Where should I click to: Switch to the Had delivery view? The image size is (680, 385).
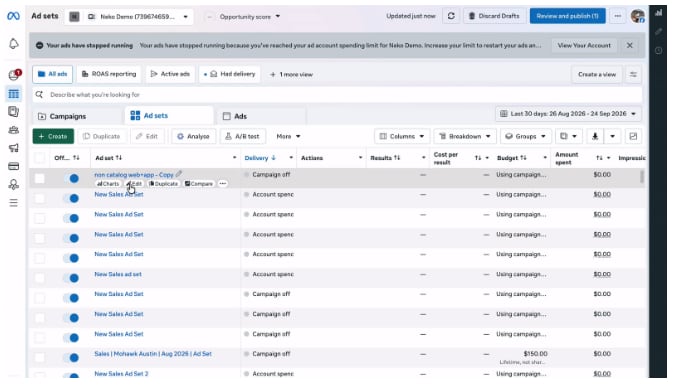[x=230, y=74]
